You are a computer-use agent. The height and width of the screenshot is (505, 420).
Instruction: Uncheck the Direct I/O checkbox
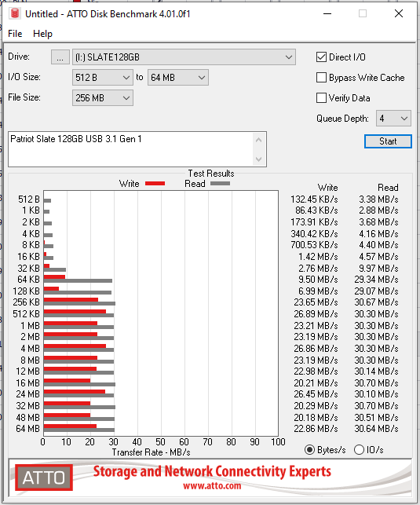coord(321,57)
